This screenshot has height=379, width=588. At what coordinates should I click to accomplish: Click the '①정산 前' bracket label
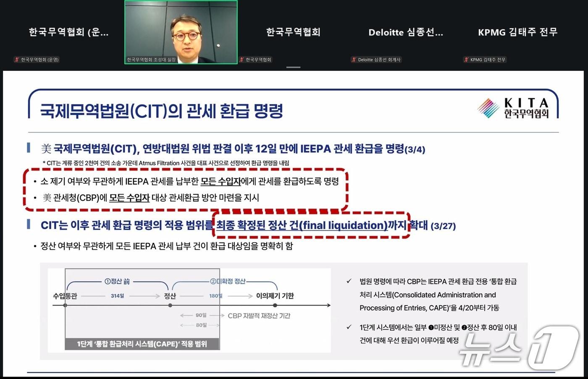coord(117,281)
